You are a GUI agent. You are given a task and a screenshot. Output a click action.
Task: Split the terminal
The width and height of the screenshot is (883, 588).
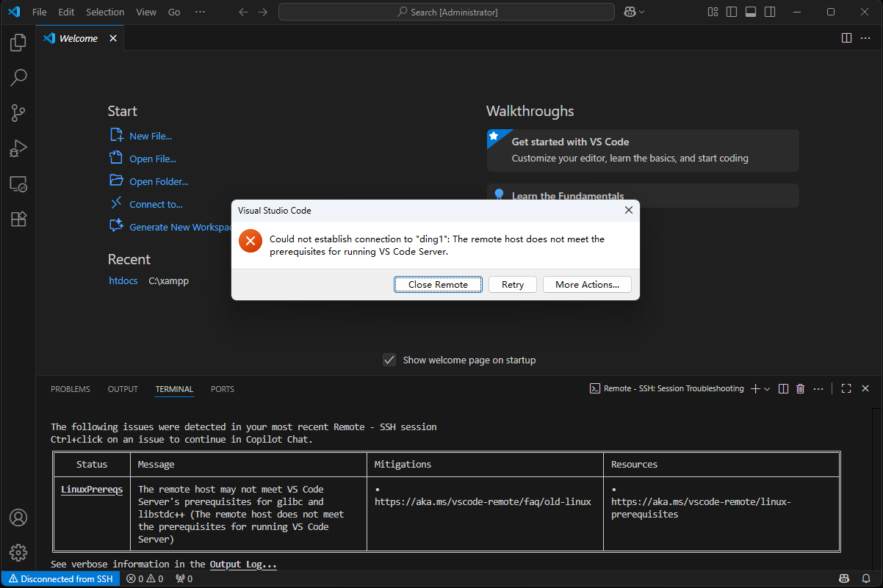point(784,388)
